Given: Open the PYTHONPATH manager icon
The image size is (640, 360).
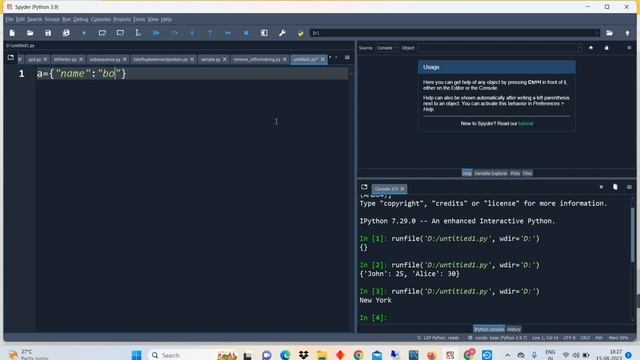Looking at the screenshot, I should point(300,33).
